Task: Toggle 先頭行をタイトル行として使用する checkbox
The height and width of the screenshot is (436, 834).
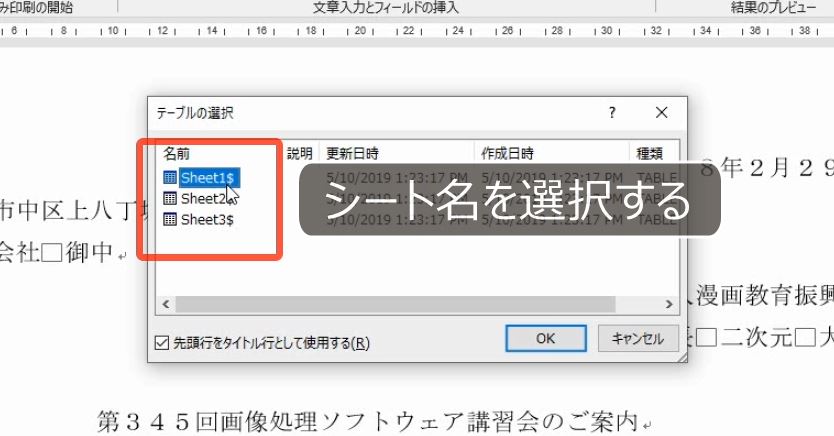Action: pyautogui.click(x=162, y=342)
